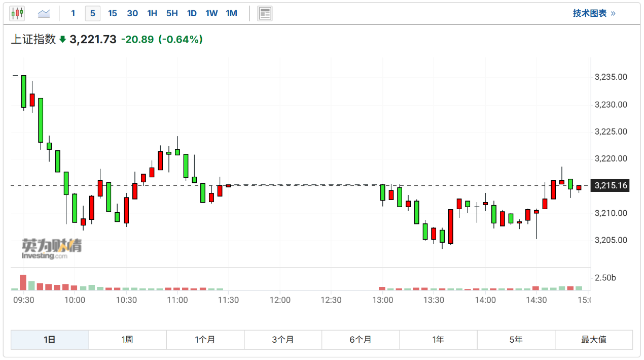Click the -20.89 change value
The image size is (644, 360).
(137, 39)
